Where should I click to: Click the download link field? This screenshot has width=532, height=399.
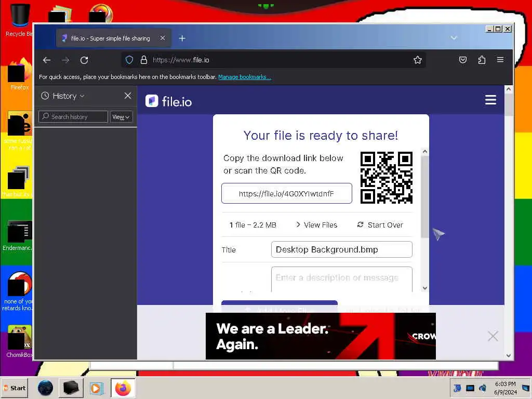click(287, 193)
